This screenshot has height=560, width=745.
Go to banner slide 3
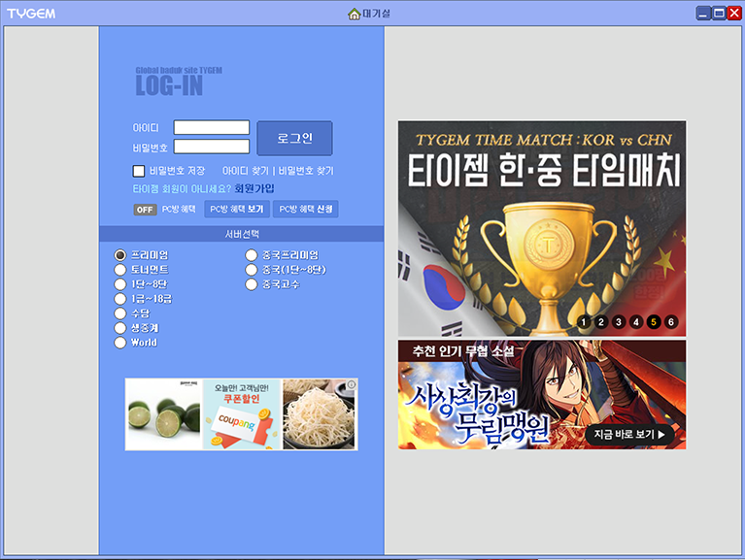pyautogui.click(x=619, y=322)
